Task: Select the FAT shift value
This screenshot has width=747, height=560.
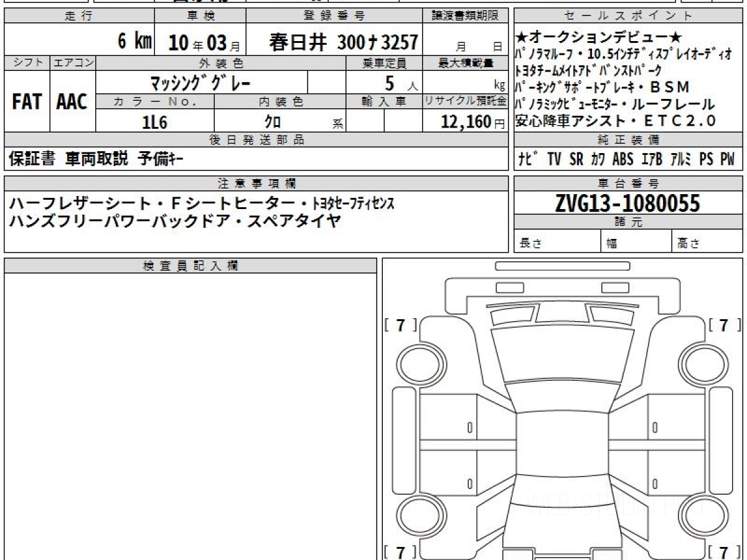Action: 27,101
